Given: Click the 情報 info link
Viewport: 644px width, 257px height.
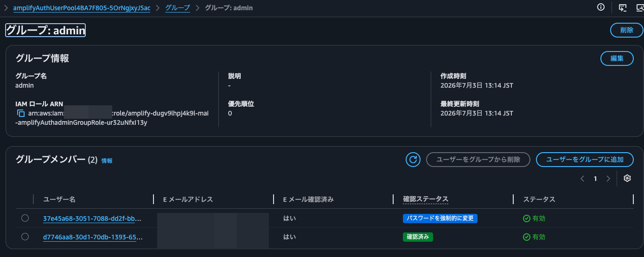Looking at the screenshot, I should (107, 161).
